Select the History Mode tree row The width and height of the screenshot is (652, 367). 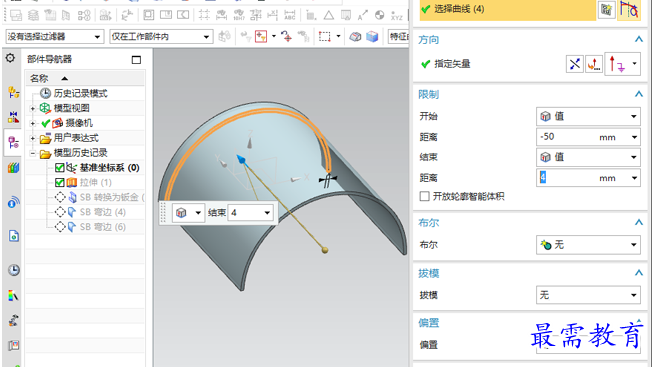click(x=80, y=94)
